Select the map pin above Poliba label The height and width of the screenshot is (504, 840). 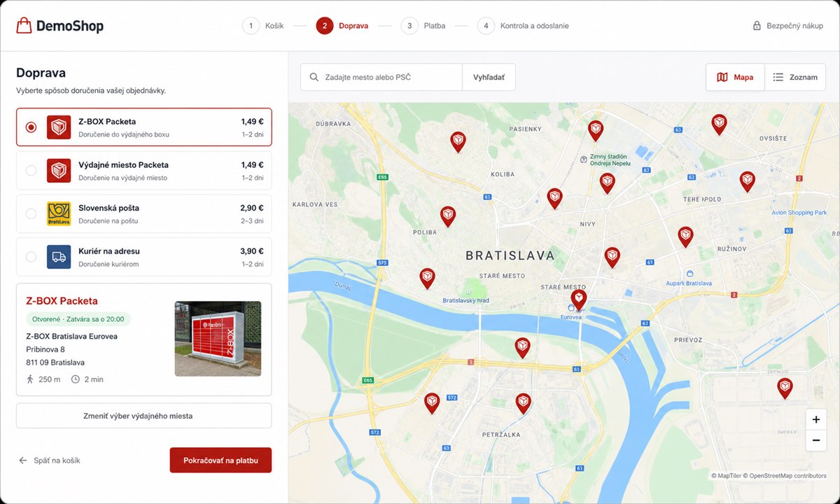click(448, 216)
